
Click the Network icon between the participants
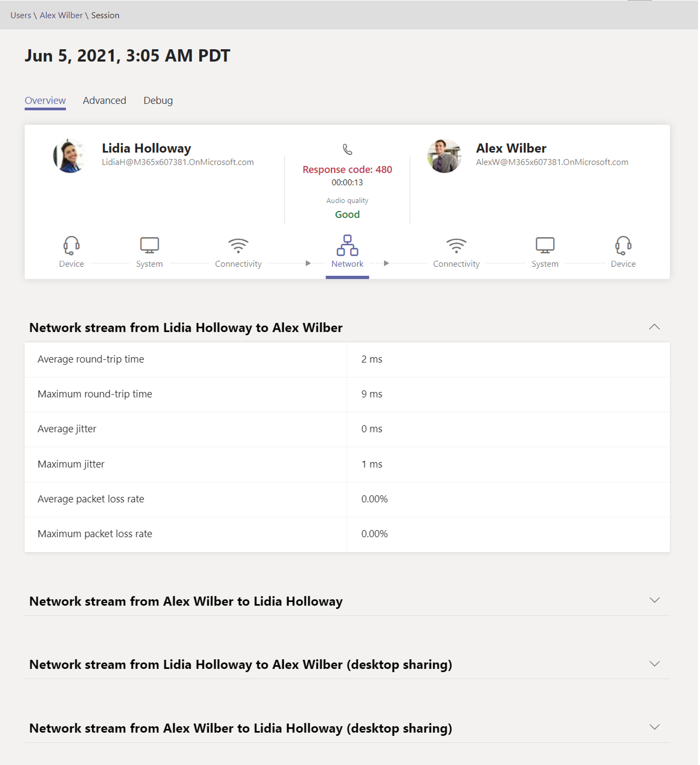[347, 246]
